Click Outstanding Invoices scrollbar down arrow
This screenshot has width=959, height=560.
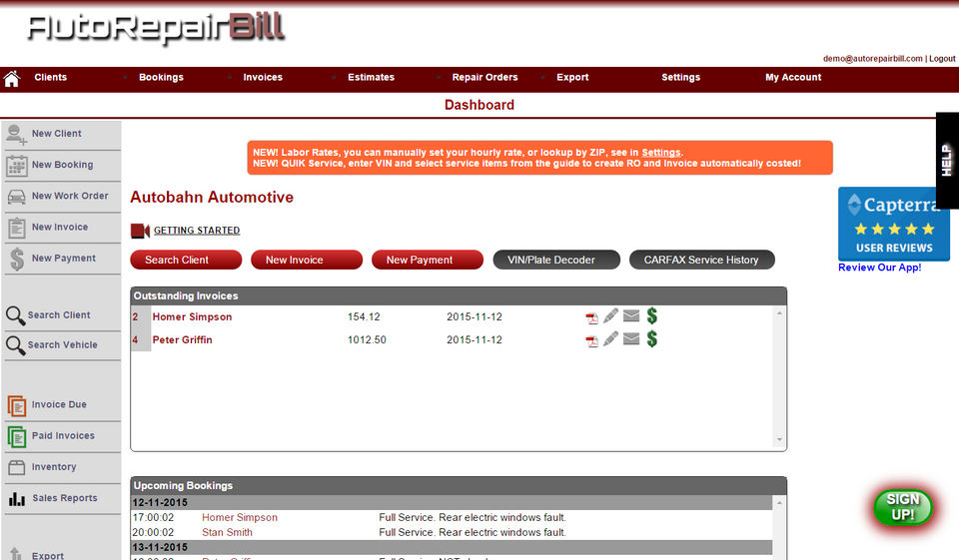[779, 439]
